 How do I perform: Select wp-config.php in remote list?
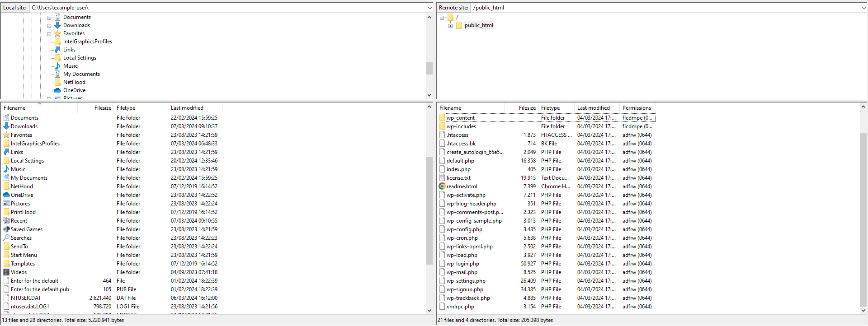[464, 229]
